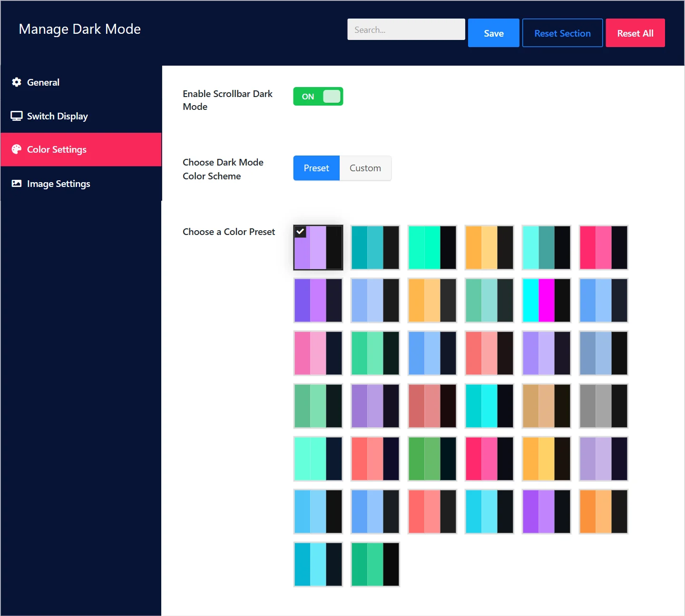685x616 pixels.
Task: Click the picture icon beside Image Settings
Action: (17, 184)
